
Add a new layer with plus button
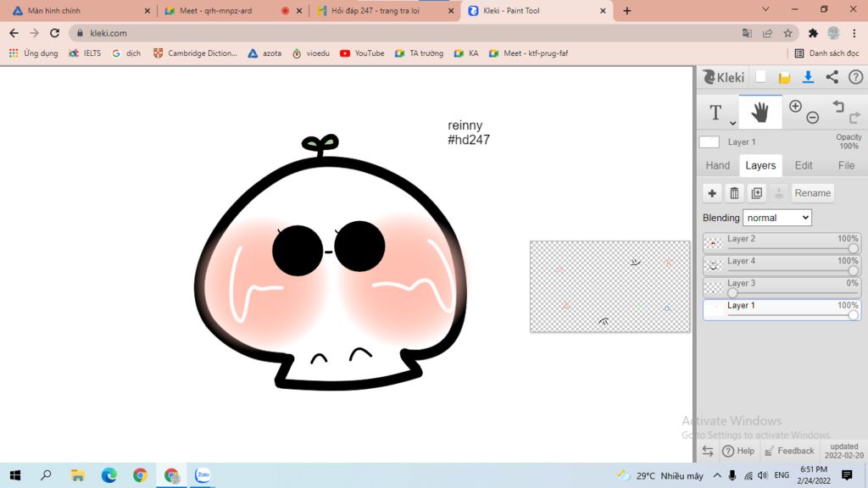712,193
